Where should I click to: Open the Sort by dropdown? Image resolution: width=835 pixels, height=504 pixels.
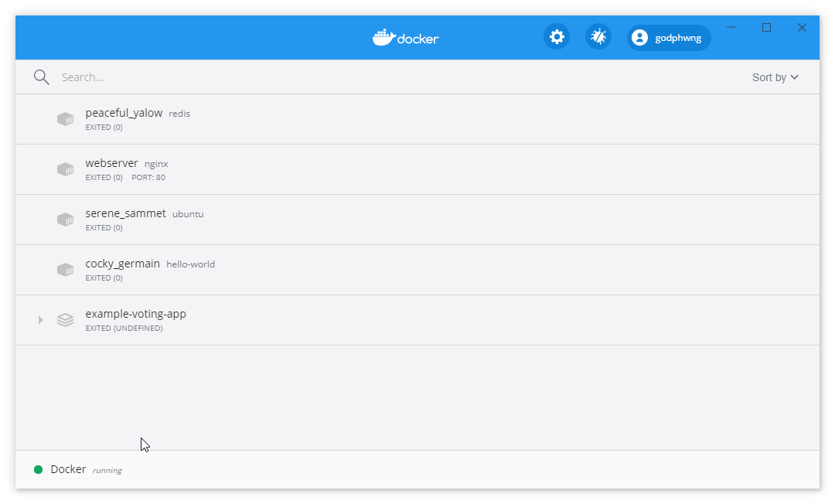[x=775, y=78]
